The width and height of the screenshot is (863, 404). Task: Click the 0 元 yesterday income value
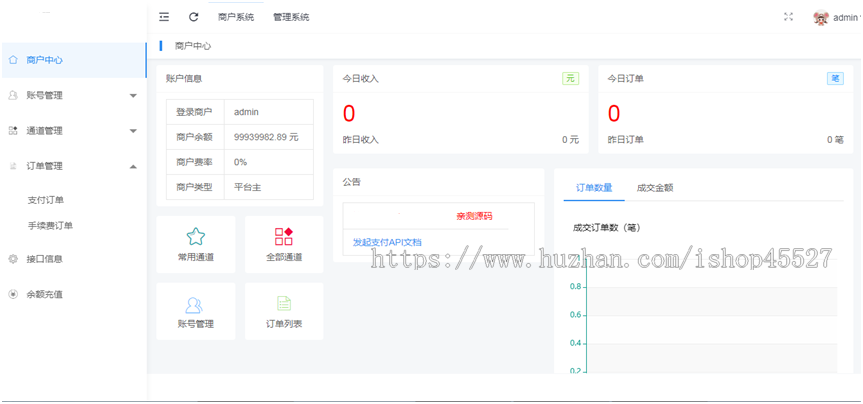click(x=571, y=140)
